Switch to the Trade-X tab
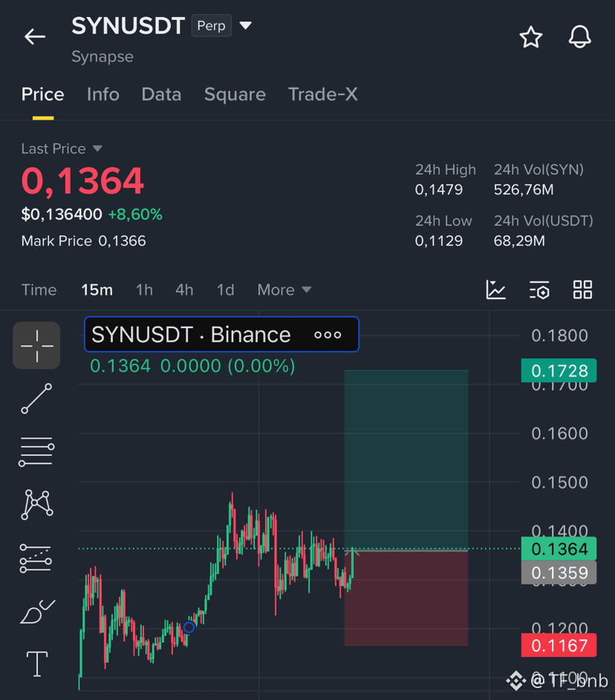The image size is (615, 700). pyautogui.click(x=323, y=94)
